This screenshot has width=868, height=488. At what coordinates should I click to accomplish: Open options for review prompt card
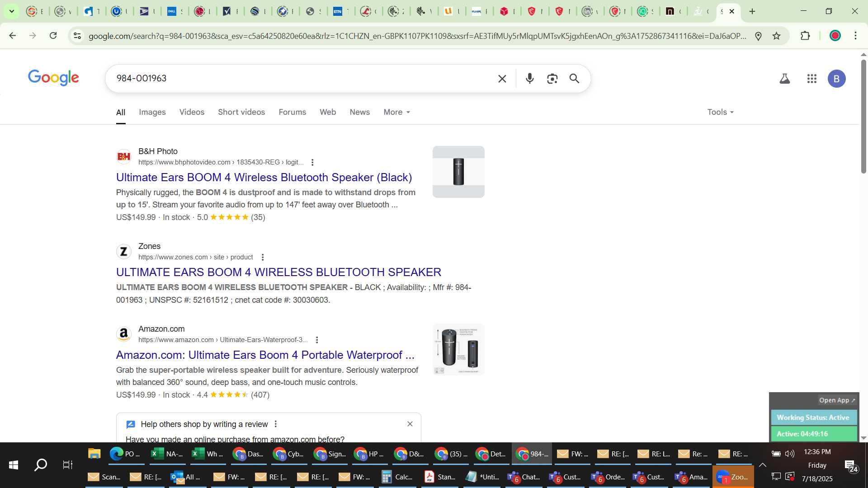(276, 424)
